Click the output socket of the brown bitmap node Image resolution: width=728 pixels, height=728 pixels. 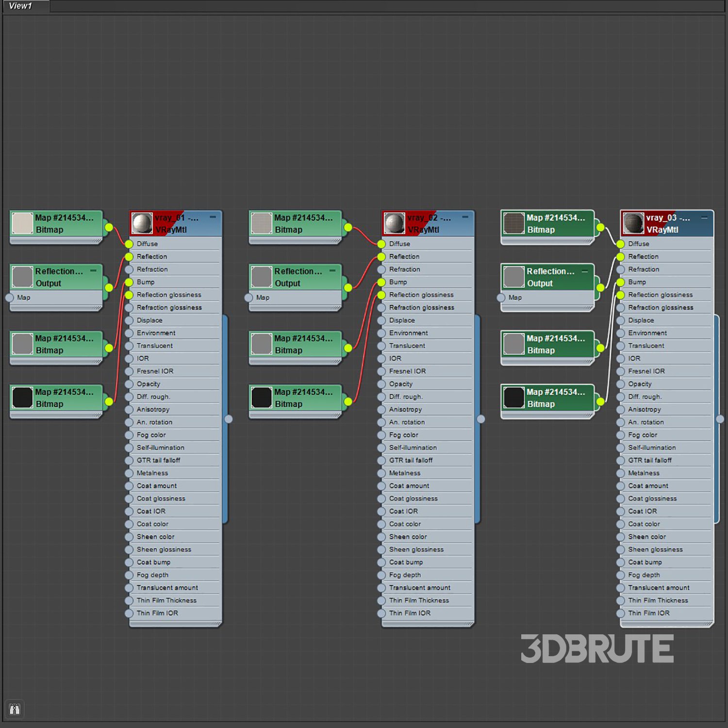(x=600, y=227)
